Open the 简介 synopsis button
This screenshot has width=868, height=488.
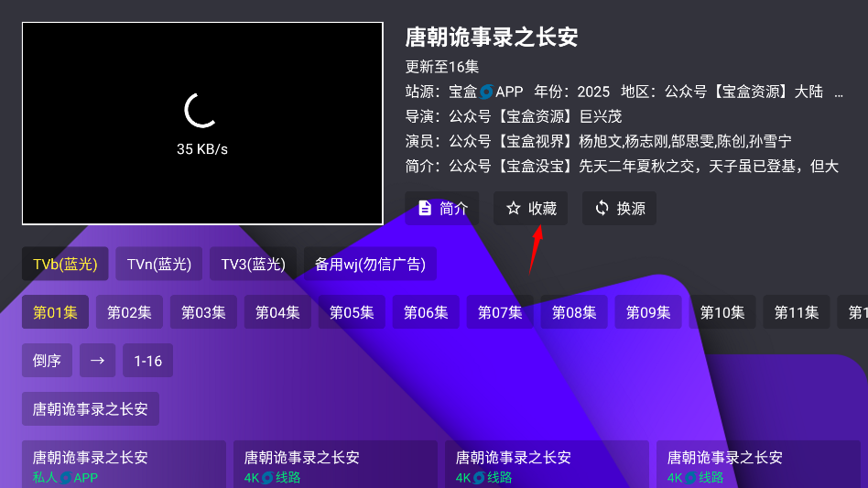441,209
